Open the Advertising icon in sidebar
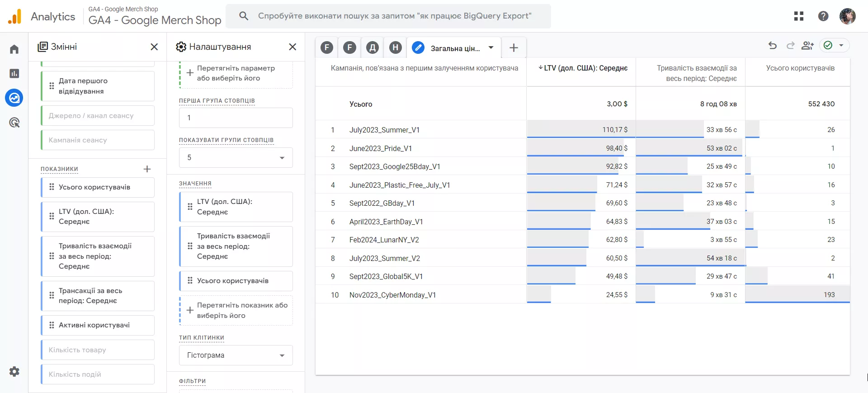This screenshot has width=868, height=393. click(x=14, y=122)
